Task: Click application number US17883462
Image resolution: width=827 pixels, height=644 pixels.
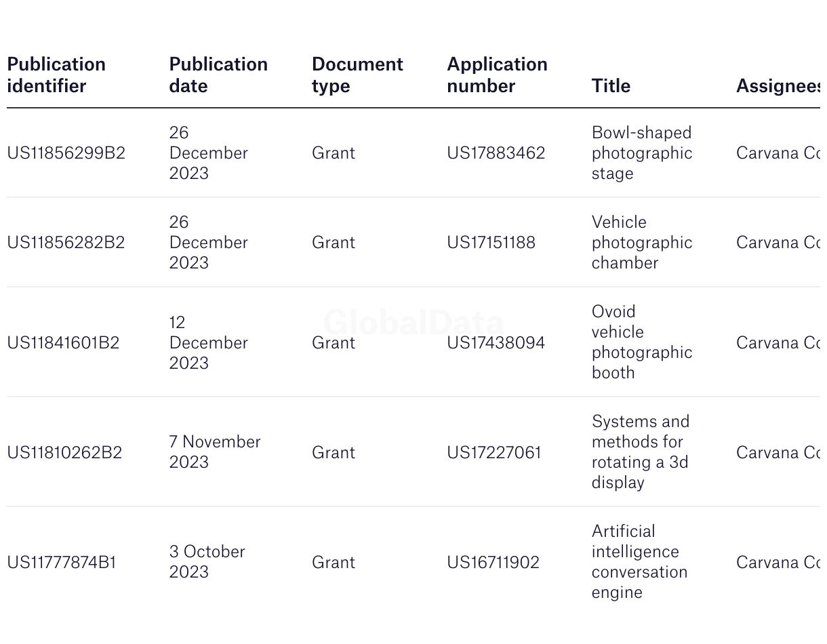Action: pyautogui.click(x=496, y=153)
